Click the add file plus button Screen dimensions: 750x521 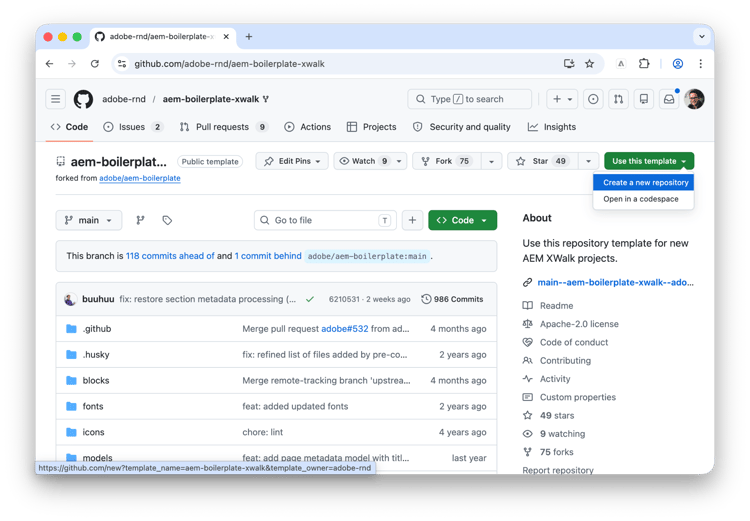[412, 220]
